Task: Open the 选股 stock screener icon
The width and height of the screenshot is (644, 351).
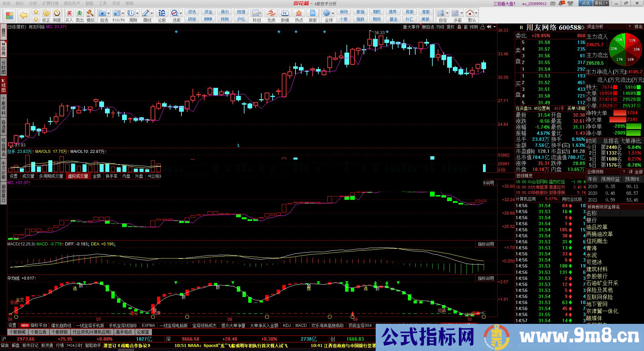Action: 174,13
